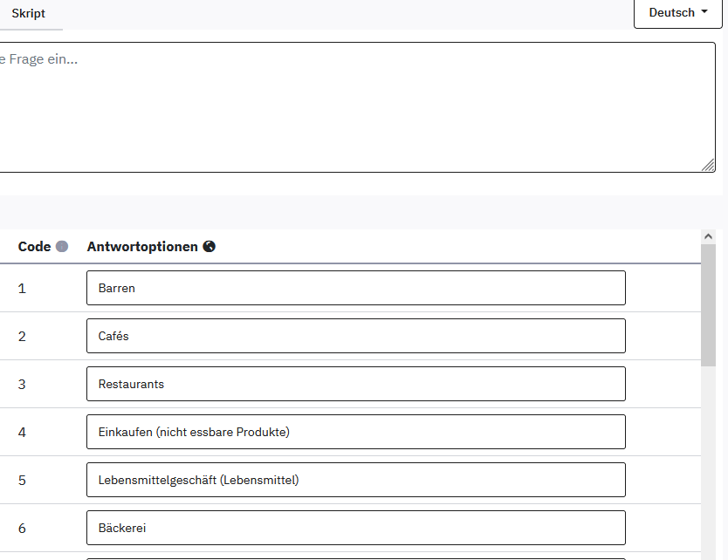Image resolution: width=728 pixels, height=560 pixels.
Task: Focus the Lebensmittelgeschäft (Lebensmittel) field
Action: click(x=355, y=480)
